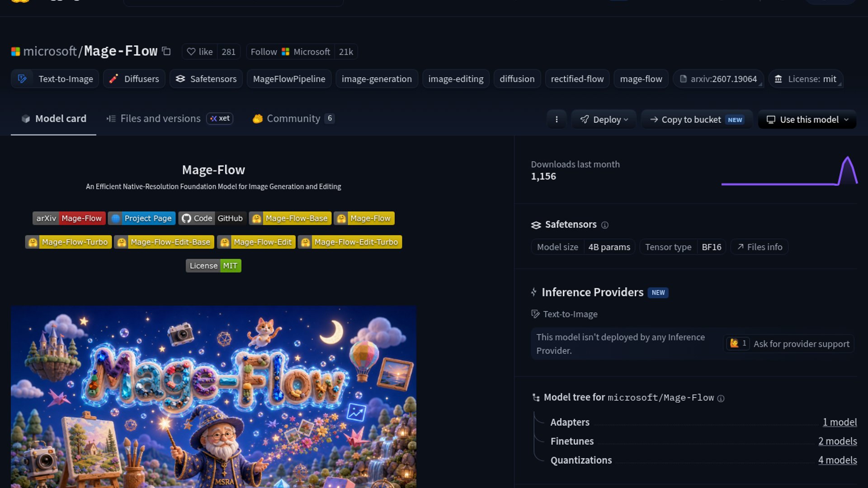Viewport: 868px width, 488px height.
Task: Open the 281 likes count
Action: point(228,52)
